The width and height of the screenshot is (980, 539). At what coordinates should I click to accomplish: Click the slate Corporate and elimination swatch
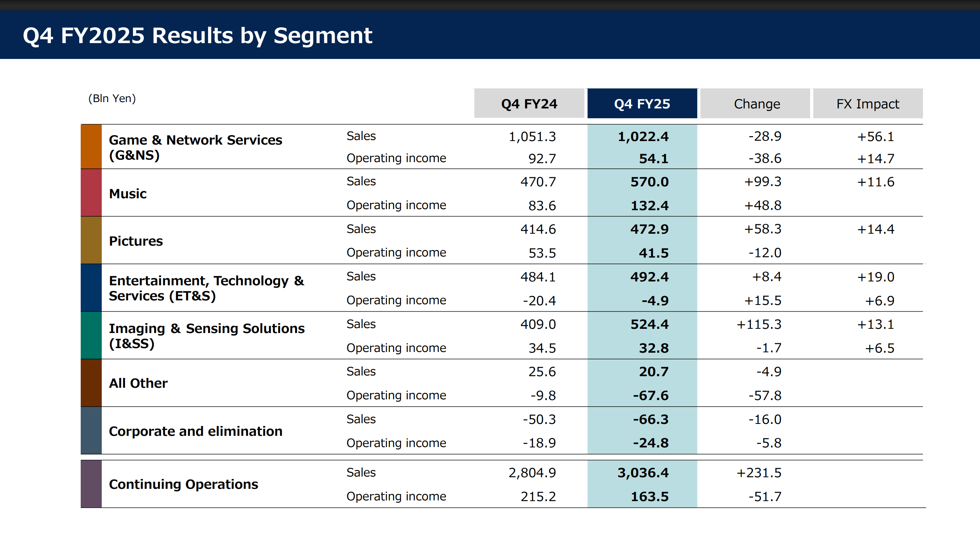(91, 431)
